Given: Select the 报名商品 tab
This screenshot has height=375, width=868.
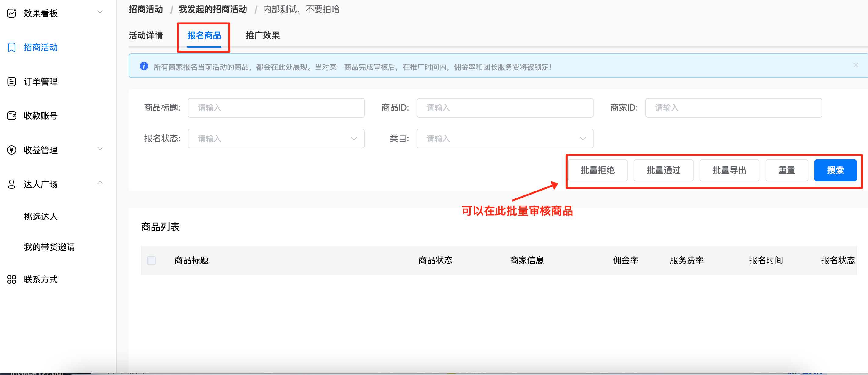Looking at the screenshot, I should pyautogui.click(x=204, y=35).
